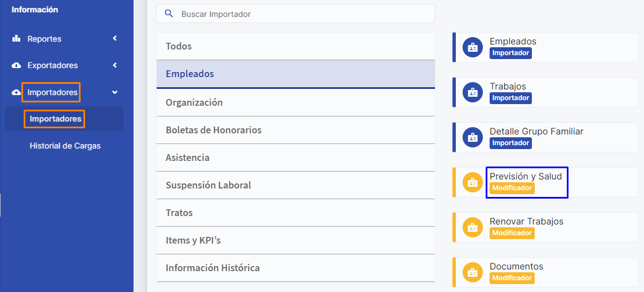
Task: Click the Documentos modifier icon
Action: click(472, 272)
